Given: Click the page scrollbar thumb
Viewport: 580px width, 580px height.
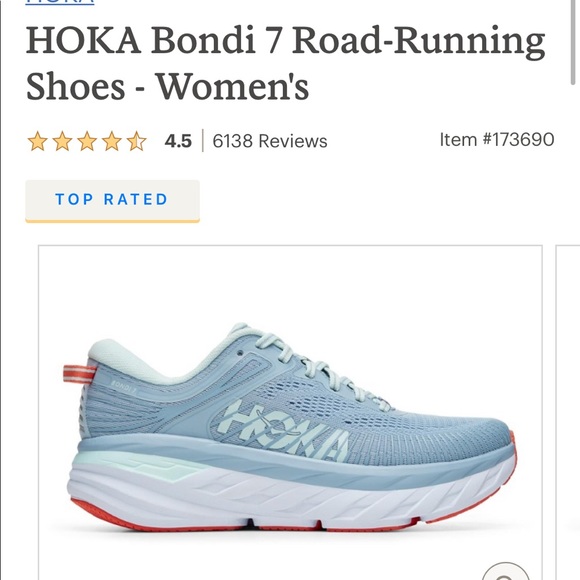Looking at the screenshot, I should (573, 41).
